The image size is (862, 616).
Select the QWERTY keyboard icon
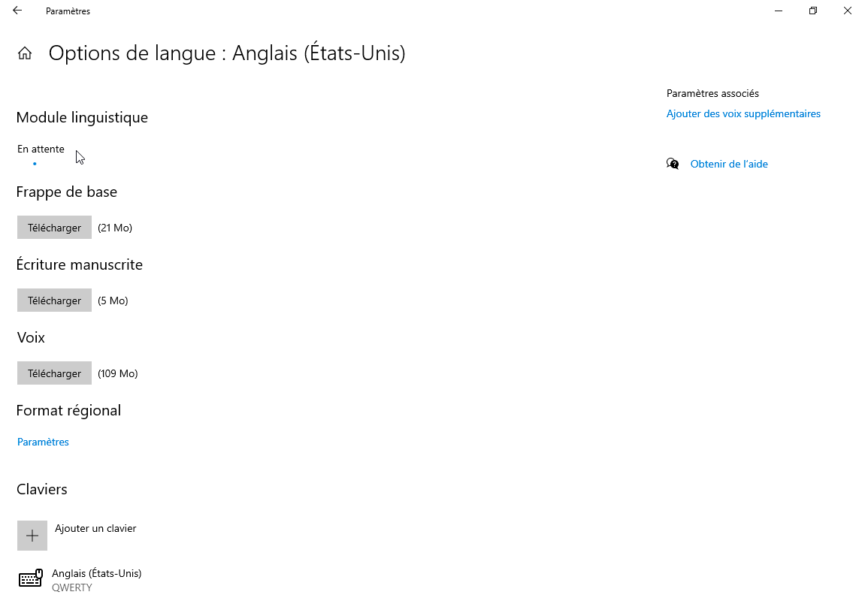tap(30, 578)
